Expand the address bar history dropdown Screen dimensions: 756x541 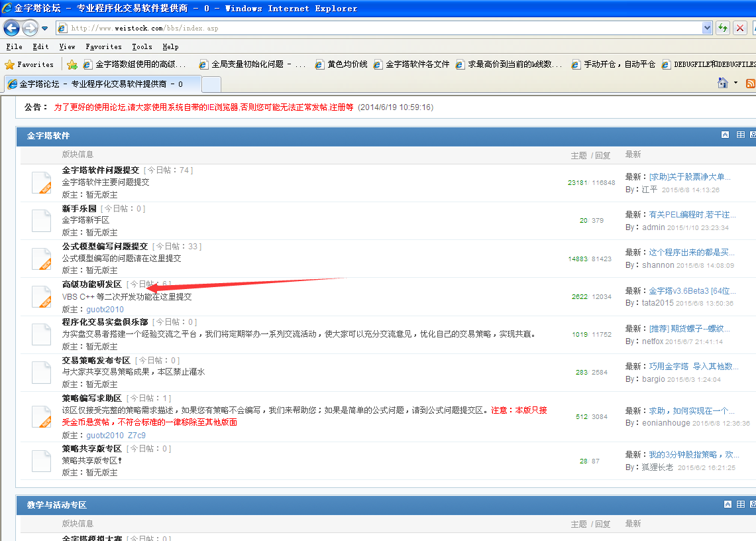coord(707,28)
